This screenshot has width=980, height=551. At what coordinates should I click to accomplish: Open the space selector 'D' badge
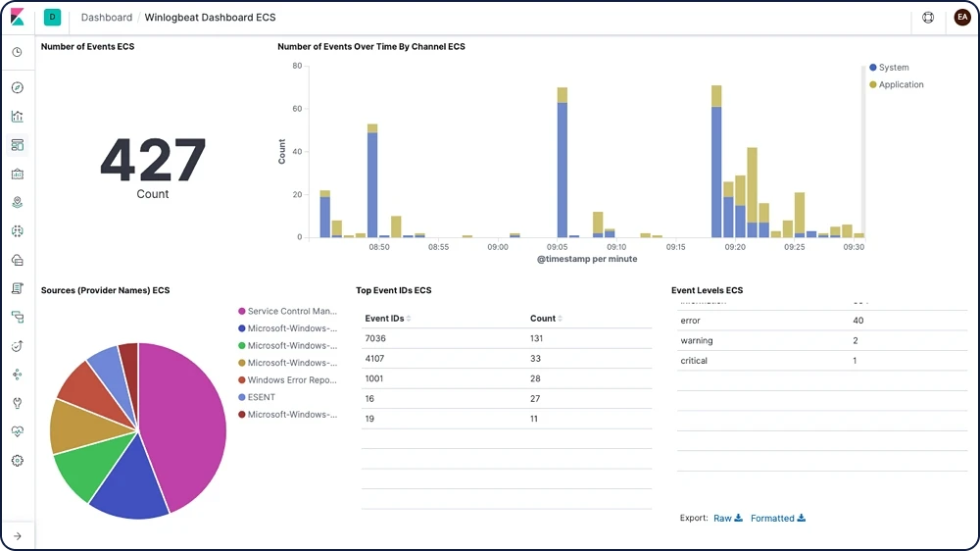[x=52, y=18]
